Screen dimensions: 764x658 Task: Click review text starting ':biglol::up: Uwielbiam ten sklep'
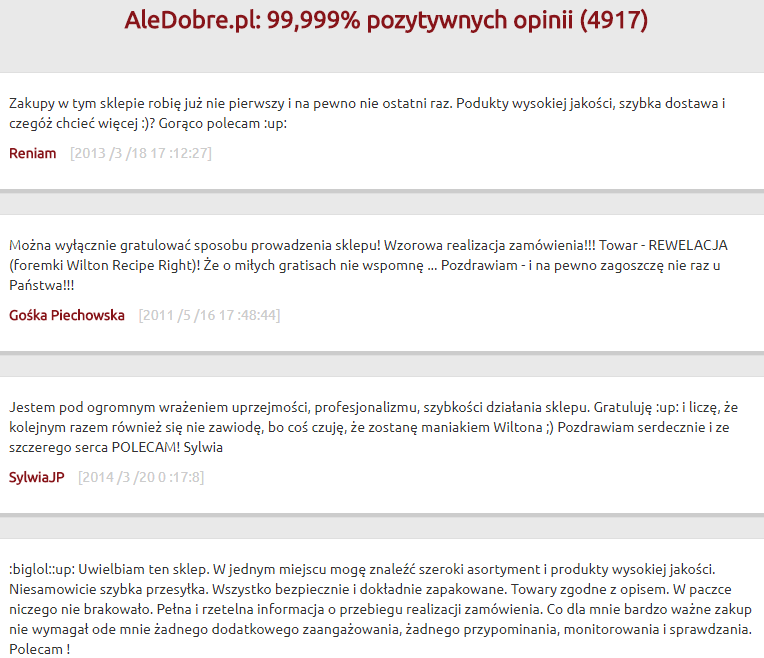pos(381,609)
